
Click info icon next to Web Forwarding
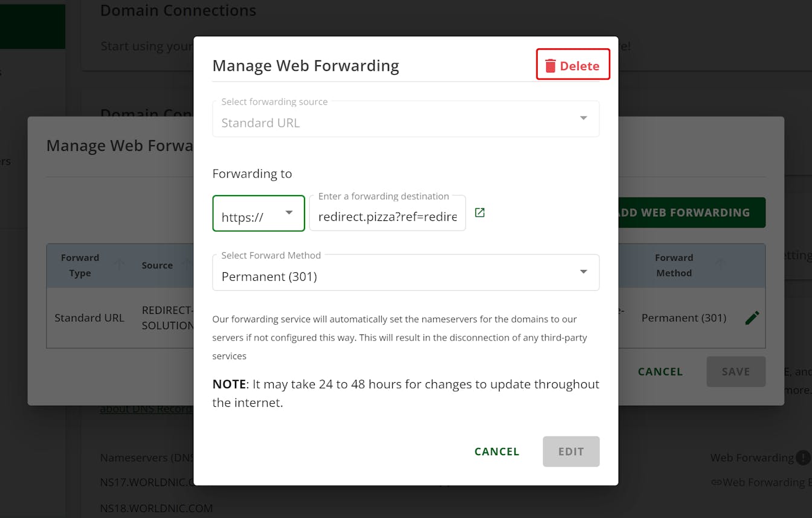point(803,458)
